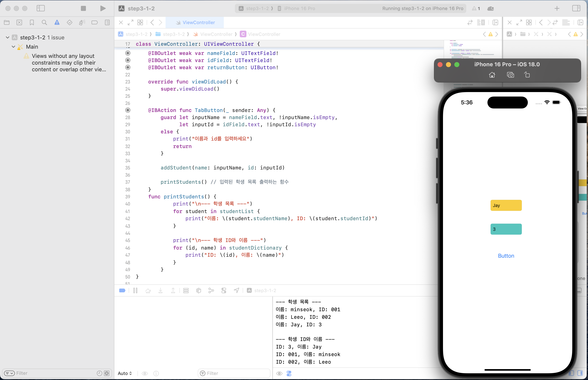Tap the blue Button in Simulator
Screen dimensions: 588x380
[x=506, y=256]
